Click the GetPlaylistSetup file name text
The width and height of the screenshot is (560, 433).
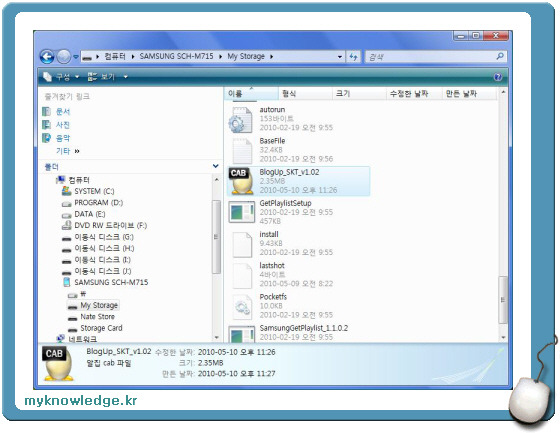click(285, 203)
